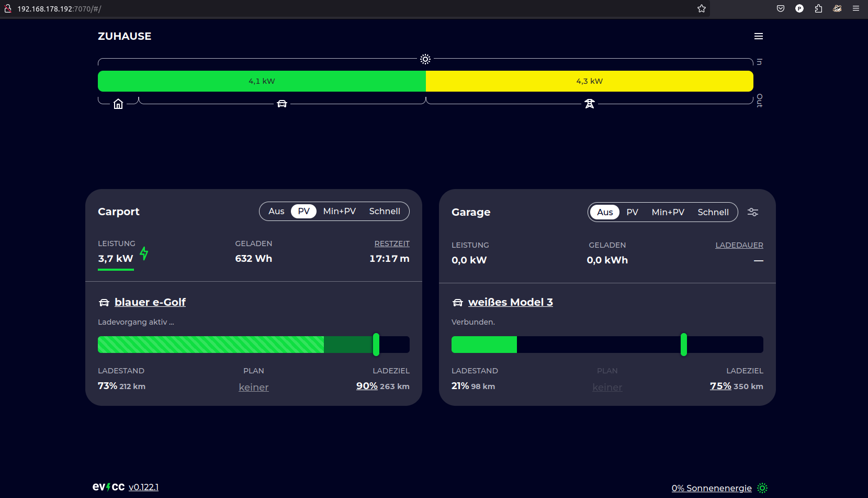Click the grid pylon icon under yellow bar
Screen dimensions: 868x498
point(590,104)
